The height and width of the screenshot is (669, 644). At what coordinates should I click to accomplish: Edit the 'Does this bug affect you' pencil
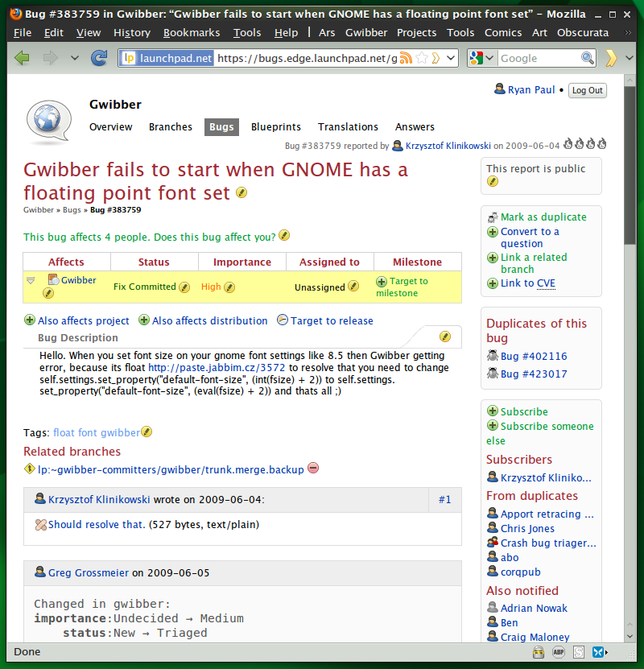[x=284, y=236]
